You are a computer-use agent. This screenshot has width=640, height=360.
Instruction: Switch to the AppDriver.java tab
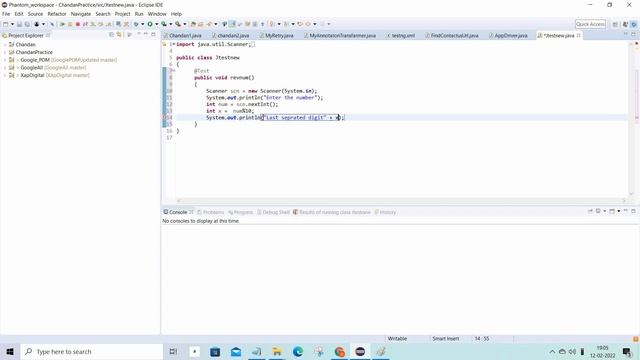508,36
